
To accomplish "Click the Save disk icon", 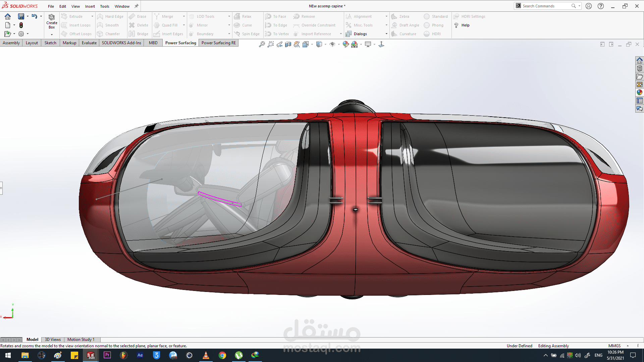I will pyautogui.click(x=21, y=16).
